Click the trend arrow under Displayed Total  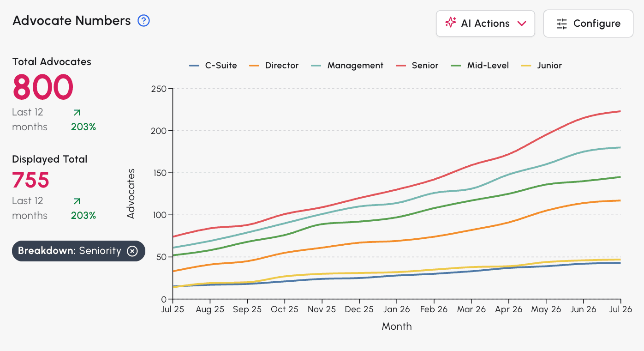77,201
